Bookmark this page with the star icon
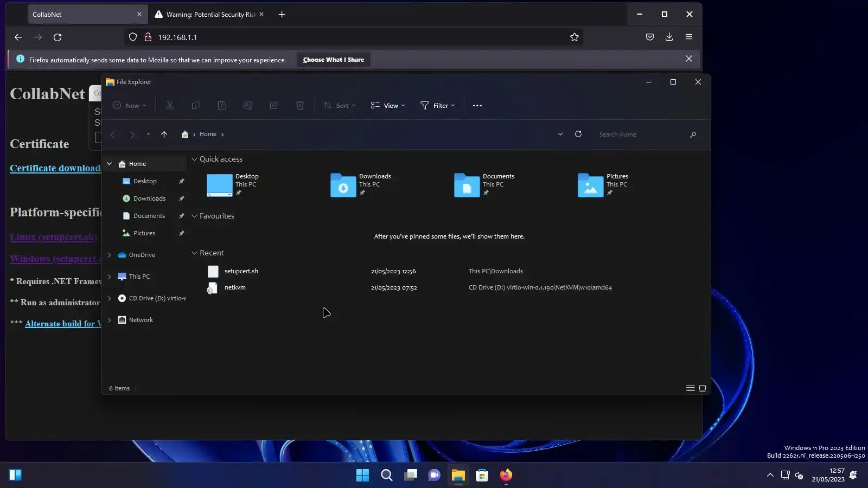This screenshot has height=488, width=868. pyautogui.click(x=575, y=37)
